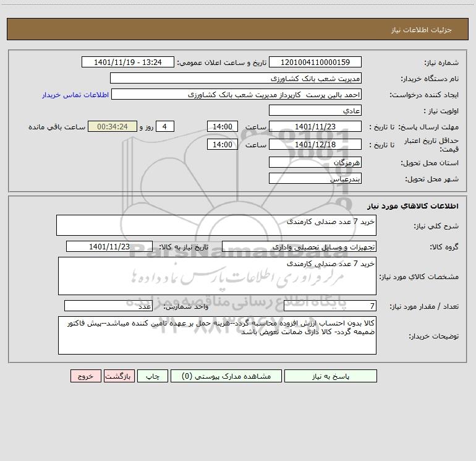Select the شماره نیاز field 1201004110000159
Viewport: 476px width, 461px height.
[315, 62]
